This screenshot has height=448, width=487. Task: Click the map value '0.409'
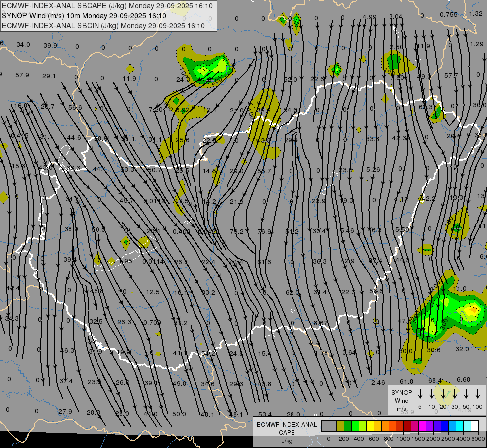(x=182, y=231)
